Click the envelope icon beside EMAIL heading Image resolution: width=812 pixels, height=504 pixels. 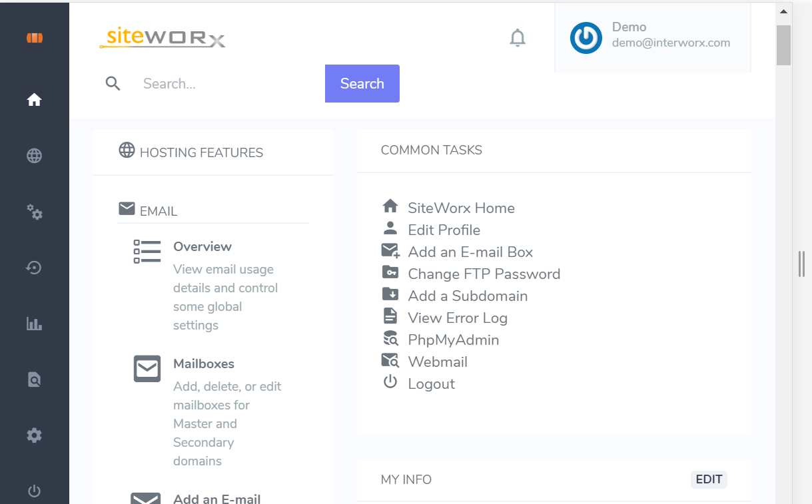[x=127, y=209]
